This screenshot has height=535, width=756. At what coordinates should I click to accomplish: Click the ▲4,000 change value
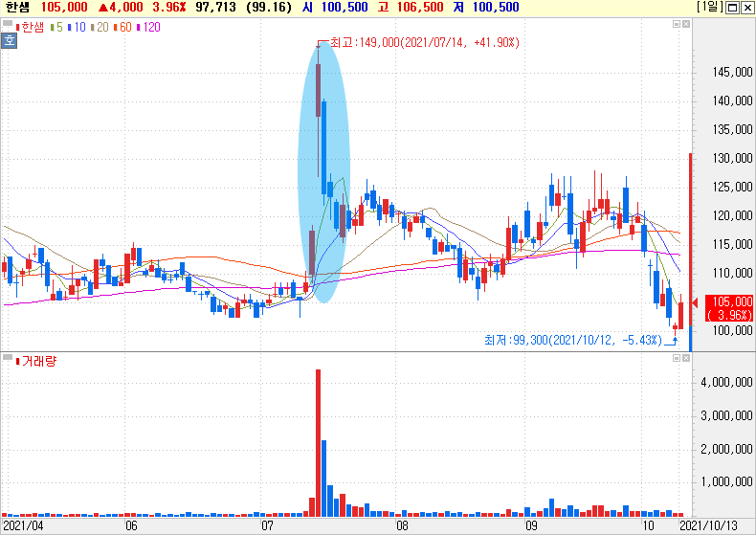point(121,8)
